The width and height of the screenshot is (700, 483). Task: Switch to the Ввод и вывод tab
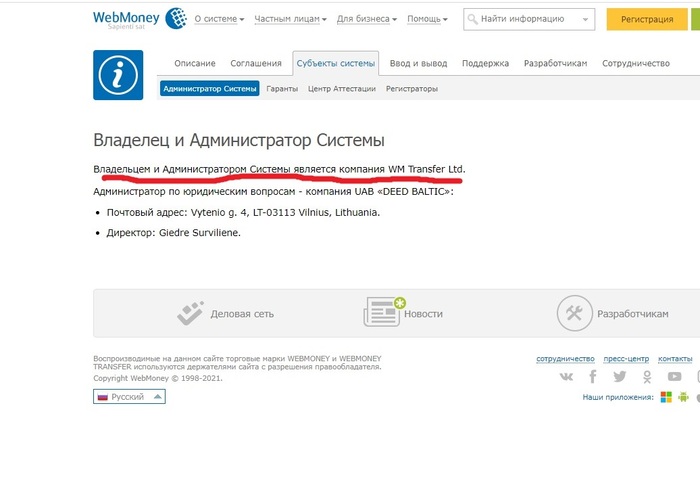(418, 63)
